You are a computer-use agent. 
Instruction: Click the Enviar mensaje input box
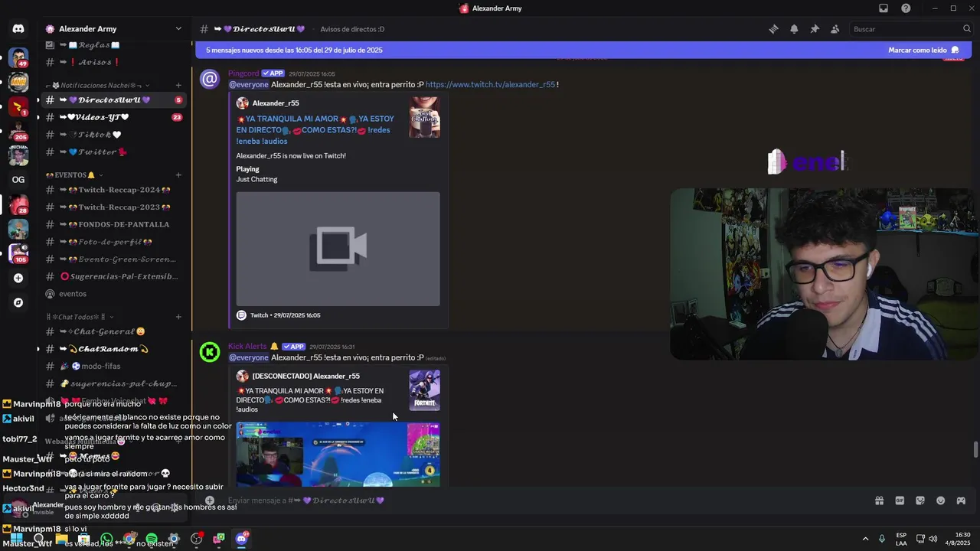[x=536, y=500]
